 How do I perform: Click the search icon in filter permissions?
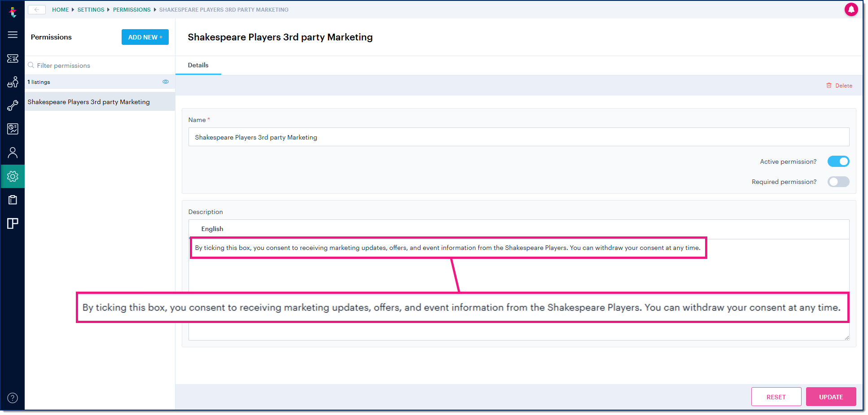click(31, 65)
